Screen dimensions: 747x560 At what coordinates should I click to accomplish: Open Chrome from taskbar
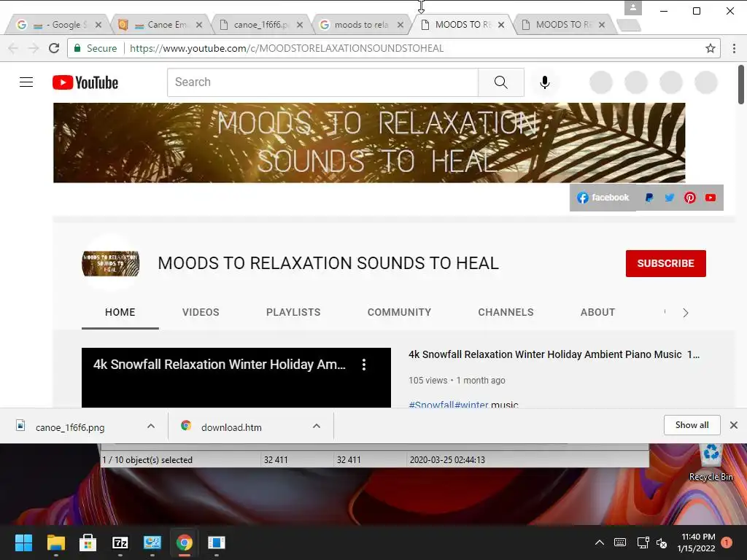pos(185,542)
